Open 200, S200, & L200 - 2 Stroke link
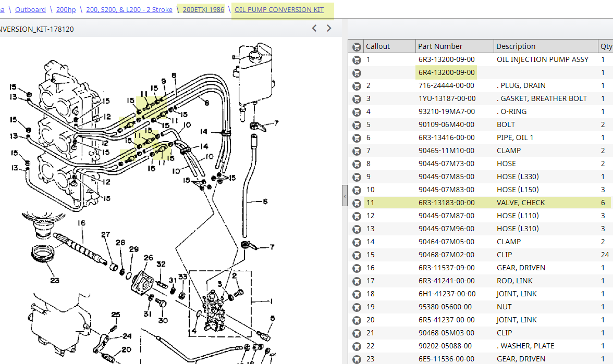Image resolution: width=613 pixels, height=364 pixels. point(129,10)
